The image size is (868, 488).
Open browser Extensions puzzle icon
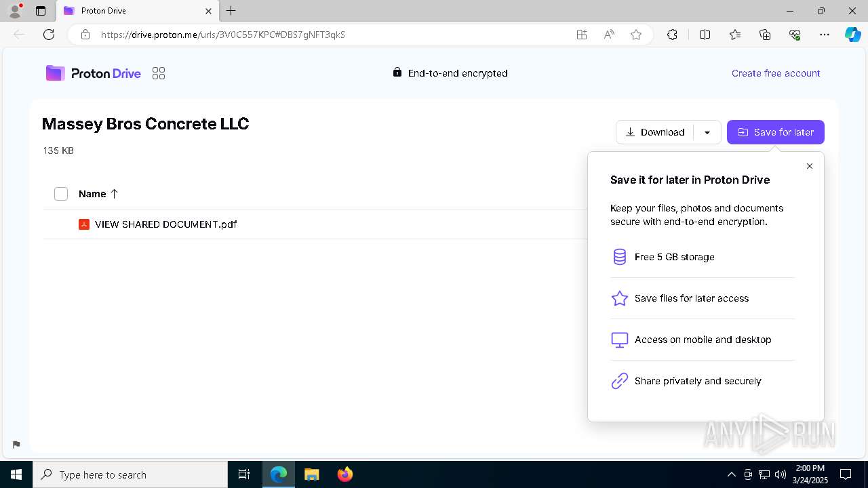click(672, 35)
